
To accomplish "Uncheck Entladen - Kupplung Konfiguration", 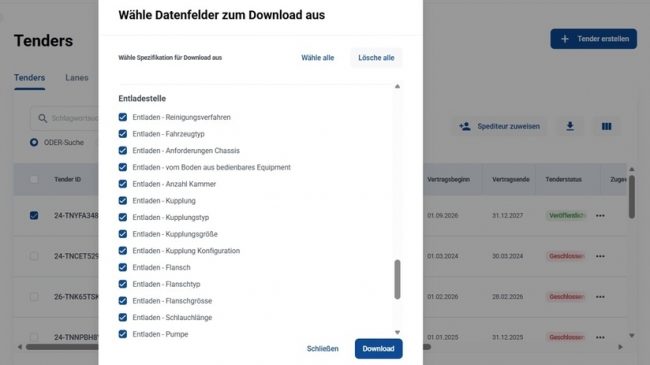I will (x=123, y=251).
